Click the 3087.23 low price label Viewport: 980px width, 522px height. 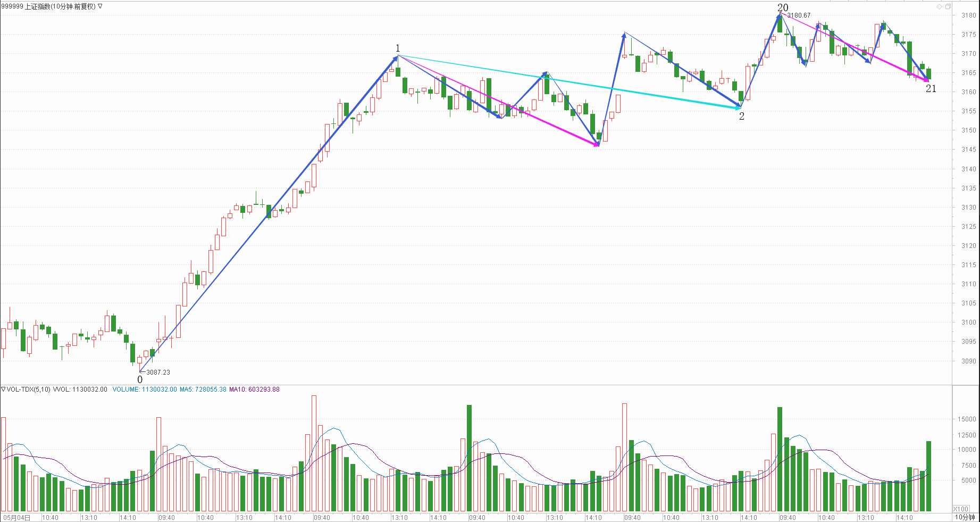pos(158,372)
